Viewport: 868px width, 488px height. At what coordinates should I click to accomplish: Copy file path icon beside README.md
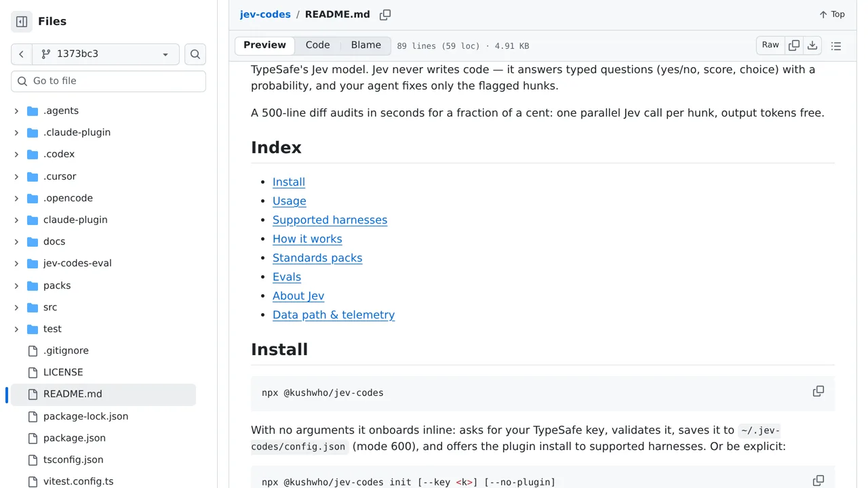point(385,15)
